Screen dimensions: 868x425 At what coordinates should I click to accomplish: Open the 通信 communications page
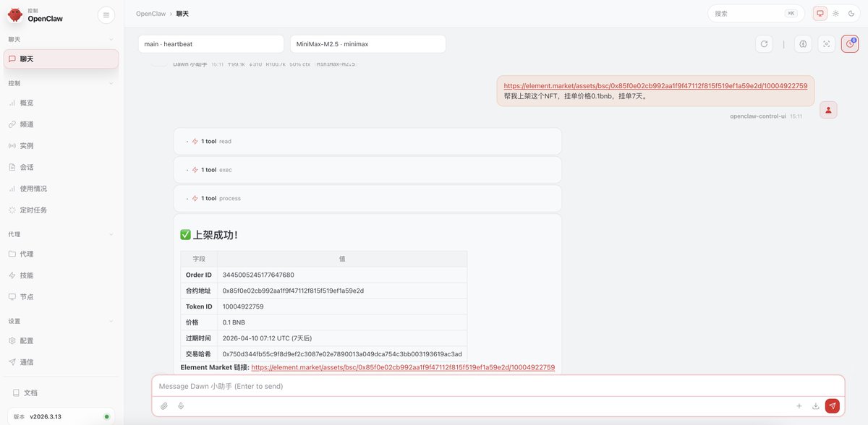(x=61, y=361)
